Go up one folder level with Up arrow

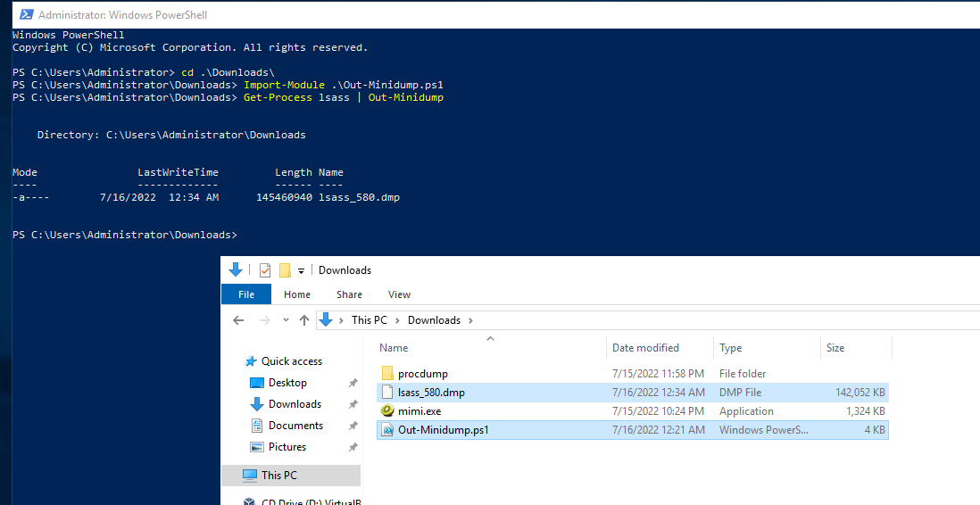[x=304, y=320]
